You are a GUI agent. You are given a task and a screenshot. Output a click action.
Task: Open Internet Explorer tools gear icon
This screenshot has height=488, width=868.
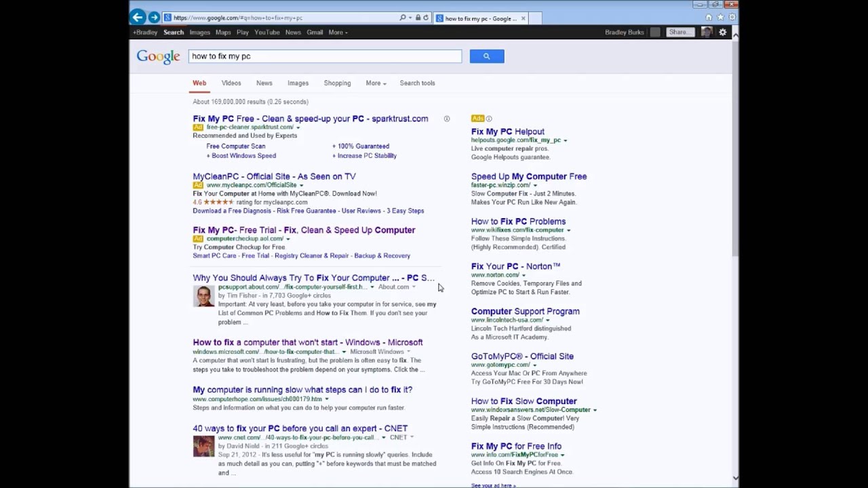point(731,17)
